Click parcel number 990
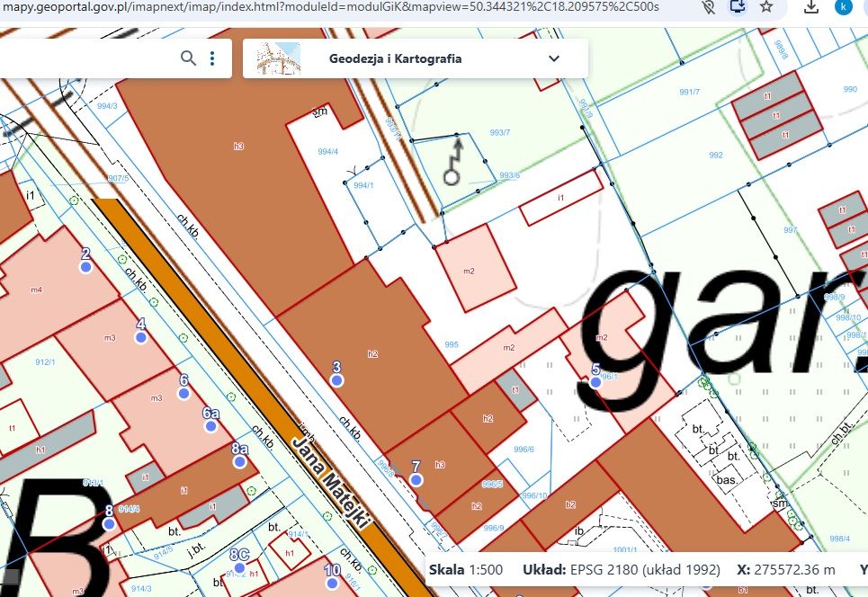The image size is (868, 597). [x=850, y=88]
